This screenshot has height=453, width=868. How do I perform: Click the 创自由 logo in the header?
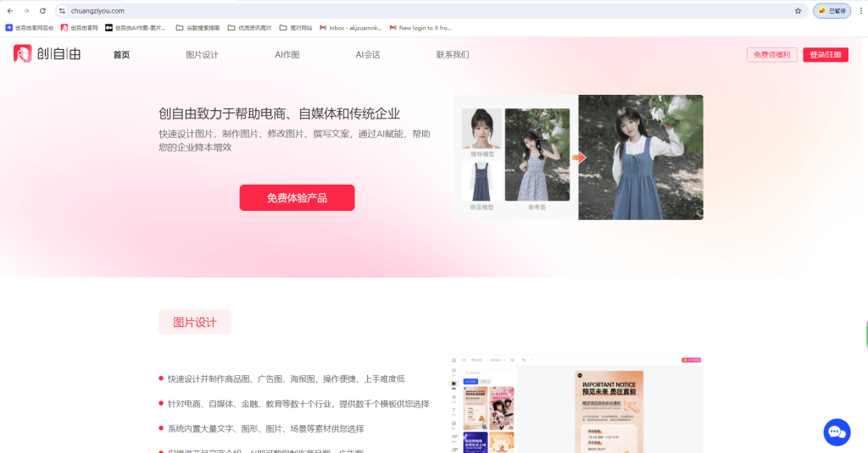click(47, 54)
